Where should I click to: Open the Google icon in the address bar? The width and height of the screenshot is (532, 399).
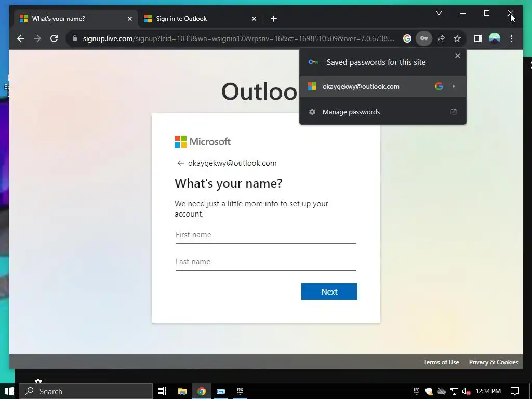[407, 38]
